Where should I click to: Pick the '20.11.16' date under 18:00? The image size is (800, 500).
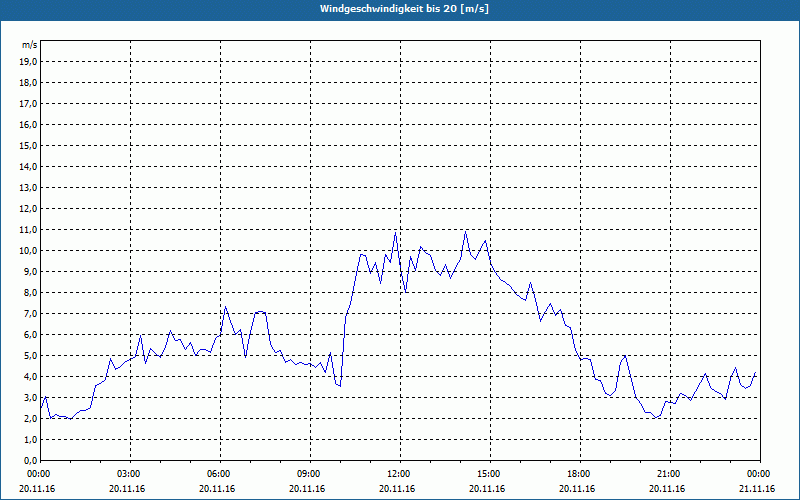(x=577, y=489)
